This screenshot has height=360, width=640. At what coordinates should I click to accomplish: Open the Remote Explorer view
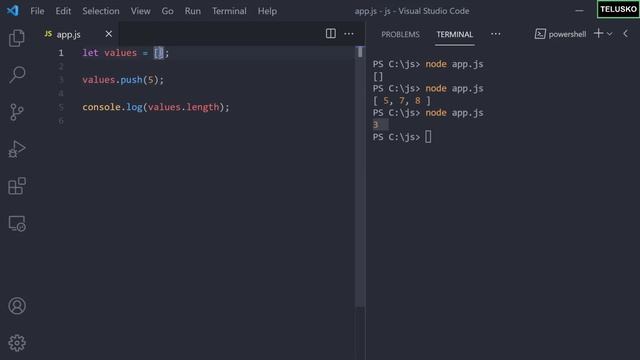pyautogui.click(x=17, y=223)
